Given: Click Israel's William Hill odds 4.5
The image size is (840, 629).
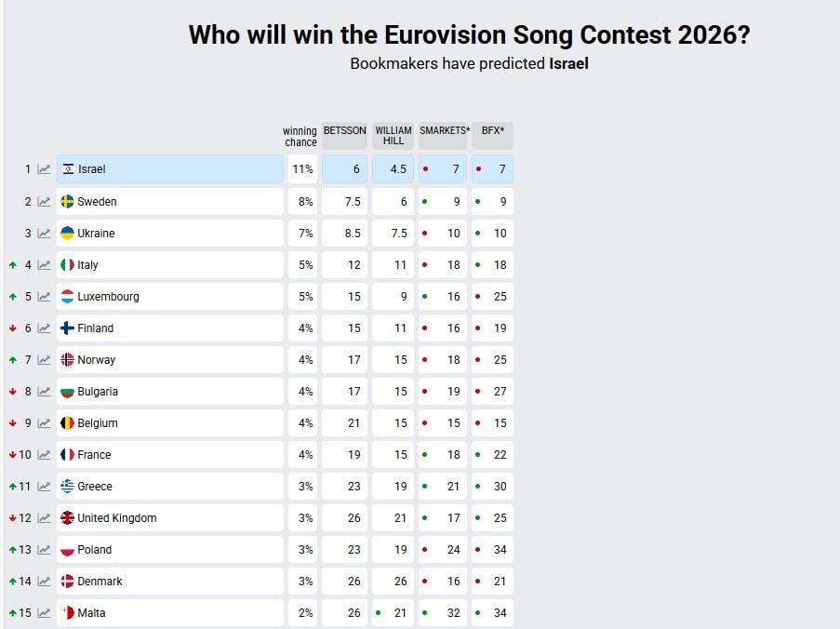Looking at the screenshot, I should [x=393, y=169].
